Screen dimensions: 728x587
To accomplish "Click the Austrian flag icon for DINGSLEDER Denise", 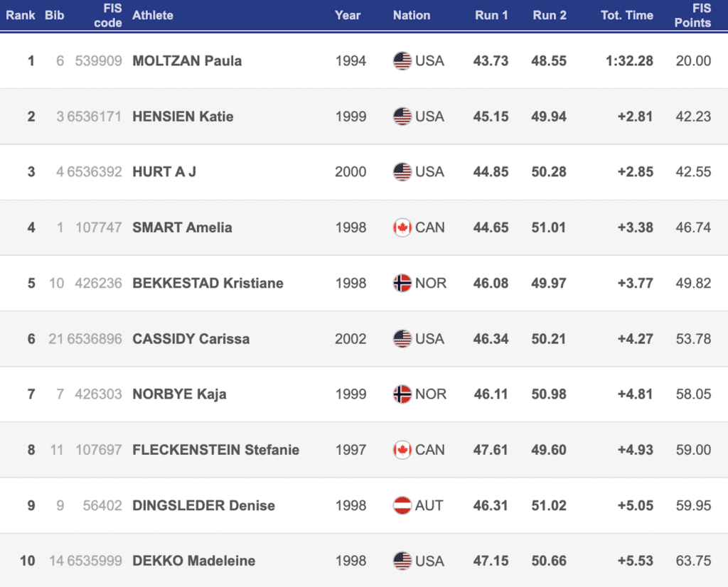I will 402,505.
